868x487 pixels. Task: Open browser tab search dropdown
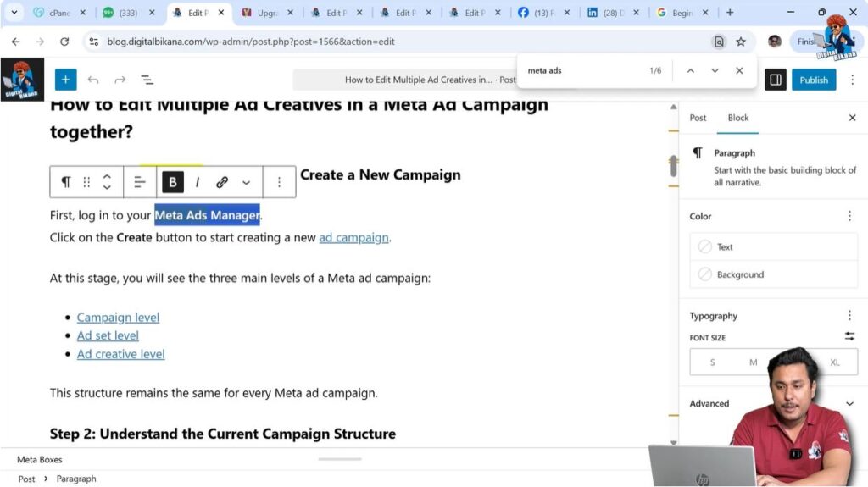14,12
